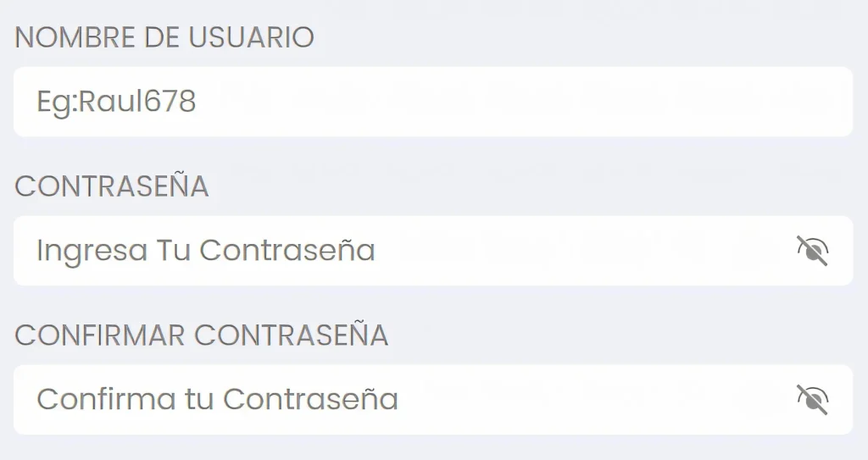Click the CONFIRMAR CONTRASEÑA label
Screen dimensions: 868x460
[x=202, y=335]
